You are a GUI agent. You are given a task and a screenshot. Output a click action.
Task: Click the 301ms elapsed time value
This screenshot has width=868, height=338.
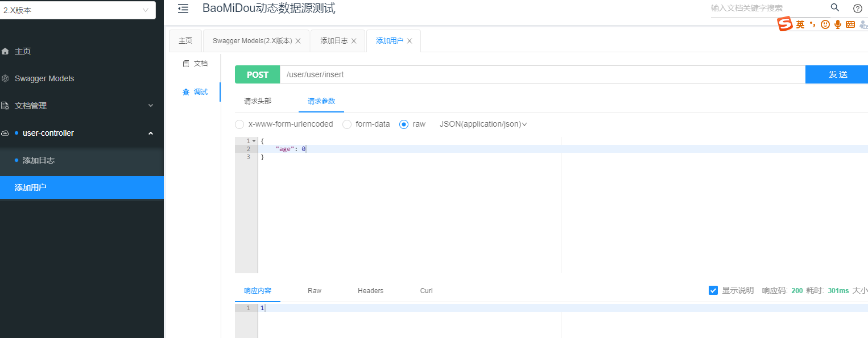(x=838, y=290)
